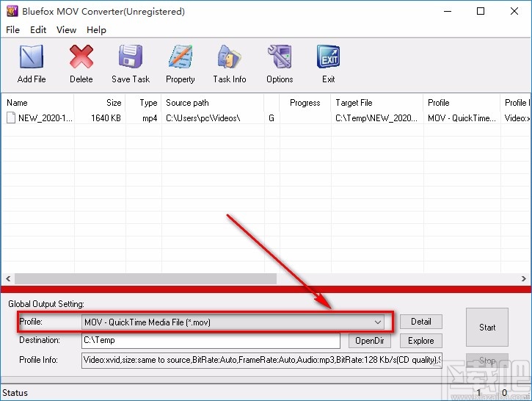Screen dimensions: 532x401
Task: Click the Save Task floppy icon
Action: point(131,57)
